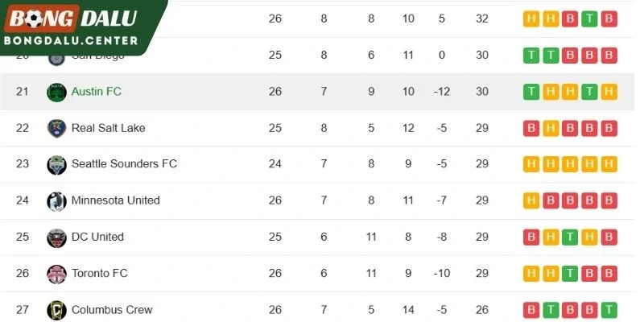The image size is (644, 322).
Task: Open the Austin FC team link
Action: pos(97,91)
